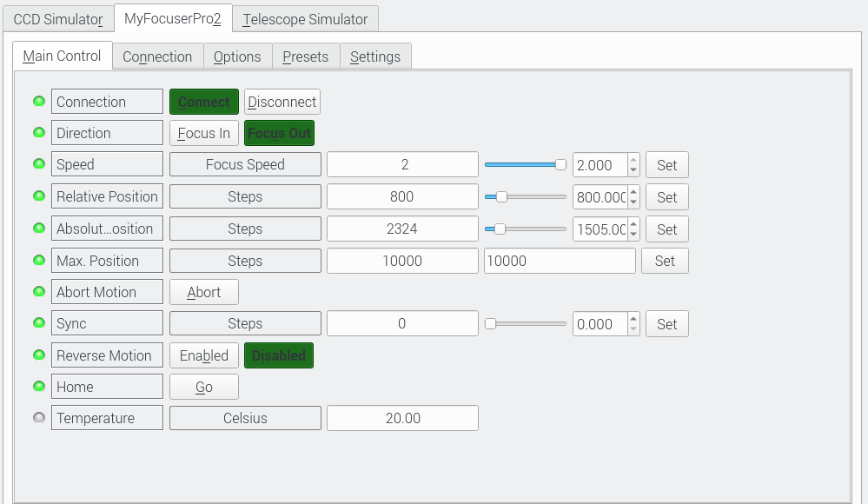The width and height of the screenshot is (868, 504).
Task: Click the Abort Motion status LED
Action: (39, 291)
